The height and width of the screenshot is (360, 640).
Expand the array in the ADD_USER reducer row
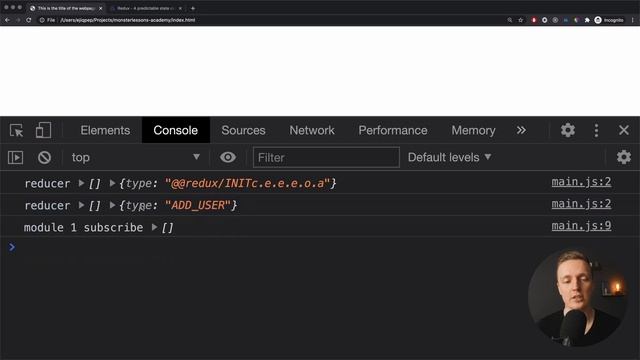click(x=81, y=205)
